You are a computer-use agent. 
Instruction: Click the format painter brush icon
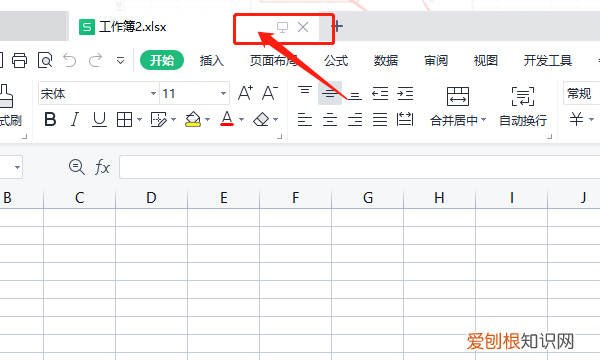click(6, 96)
